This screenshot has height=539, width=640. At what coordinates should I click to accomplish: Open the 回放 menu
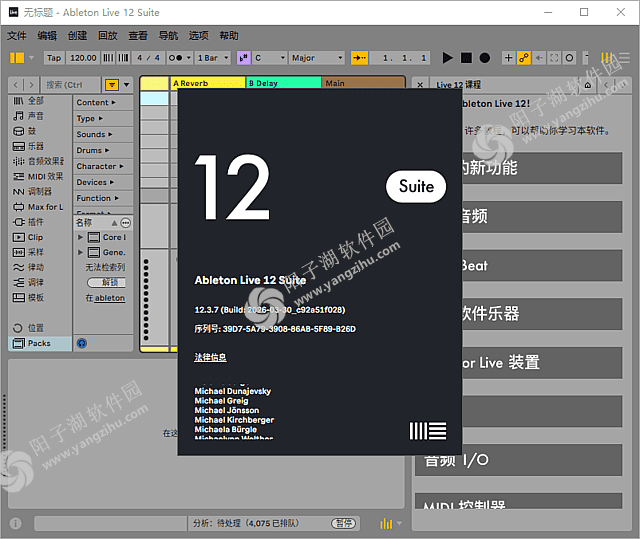click(x=108, y=36)
